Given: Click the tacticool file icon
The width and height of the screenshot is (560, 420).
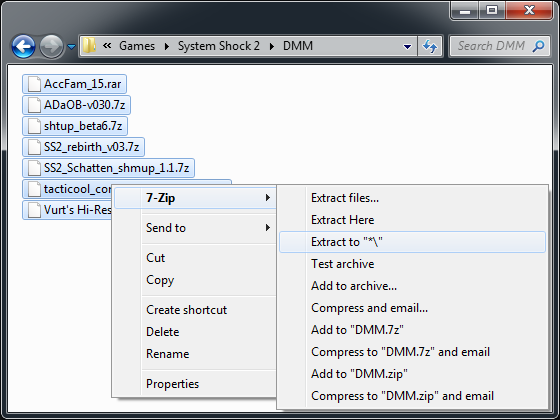Looking at the screenshot, I should (34, 189).
